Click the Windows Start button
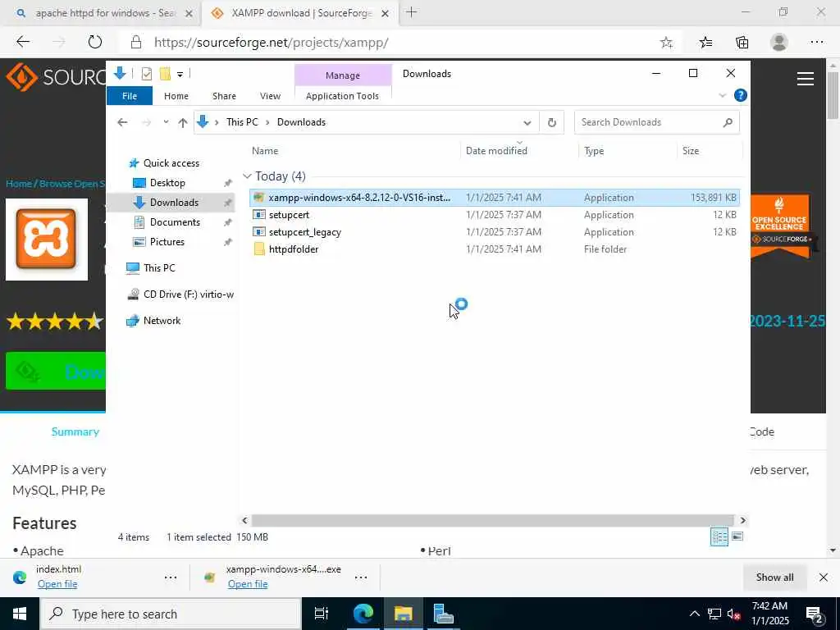Image resolution: width=840 pixels, height=630 pixels. (x=20, y=614)
